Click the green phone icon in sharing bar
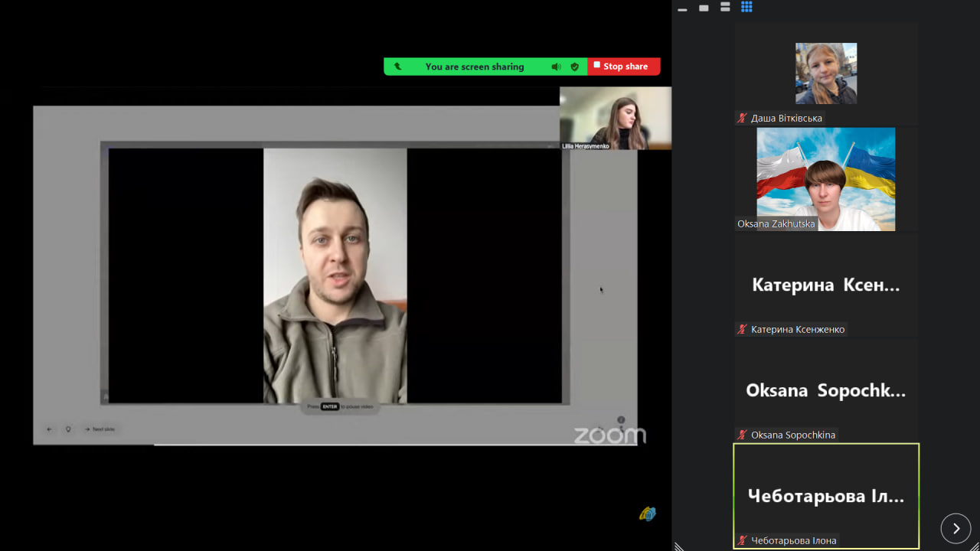The width and height of the screenshot is (980, 551). 397,67
